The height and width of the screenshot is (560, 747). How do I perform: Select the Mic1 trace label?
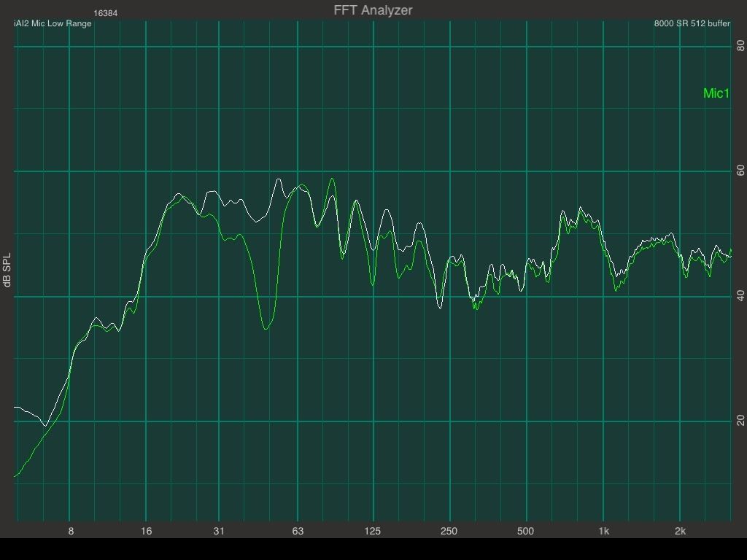tap(716, 93)
